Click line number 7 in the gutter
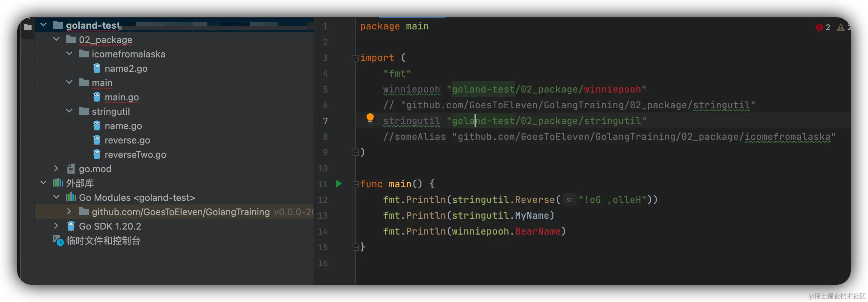This screenshot has width=868, height=302. pos(325,121)
